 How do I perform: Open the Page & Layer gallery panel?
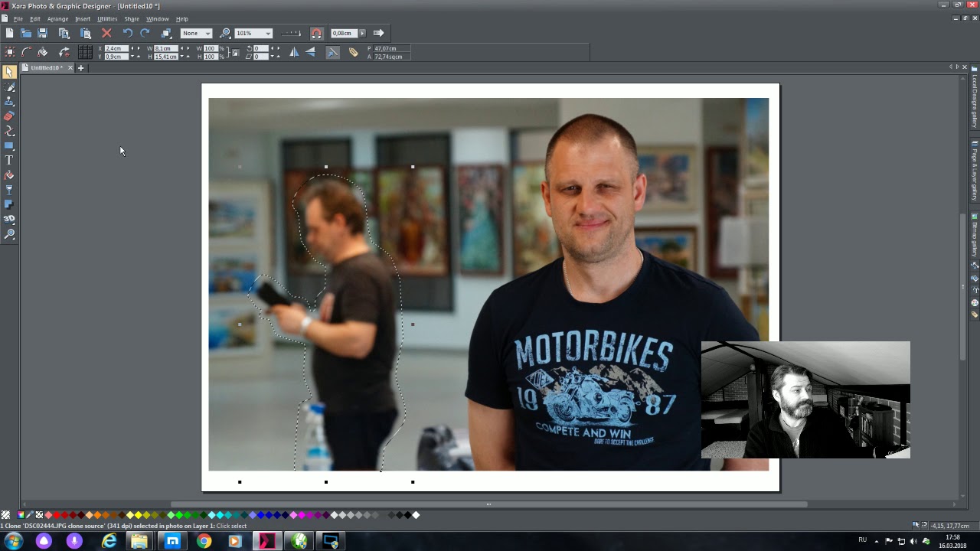(975, 170)
